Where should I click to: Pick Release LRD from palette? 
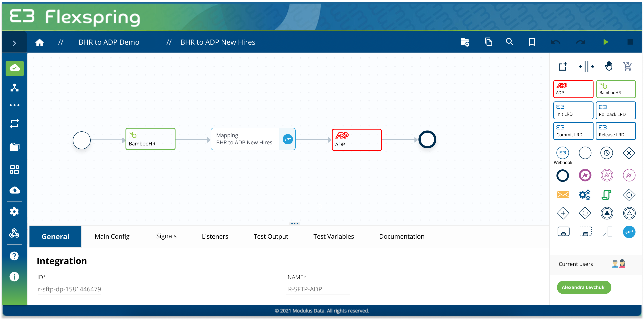(616, 131)
